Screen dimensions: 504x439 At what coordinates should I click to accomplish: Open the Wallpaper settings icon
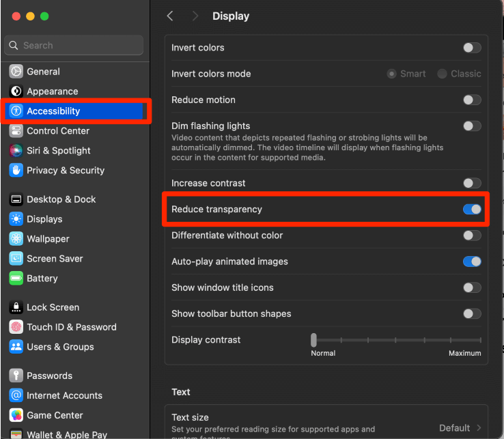[x=16, y=239]
